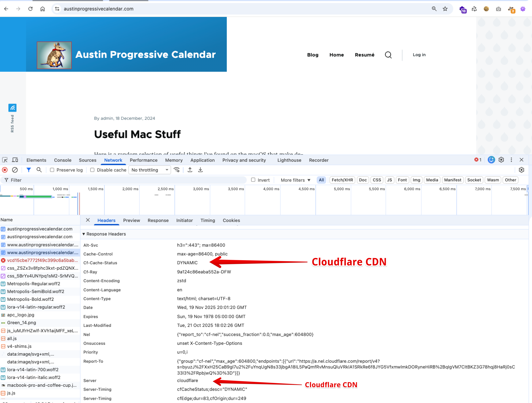Toggle the device toolbar
532x403 pixels.
pyautogui.click(x=15, y=160)
